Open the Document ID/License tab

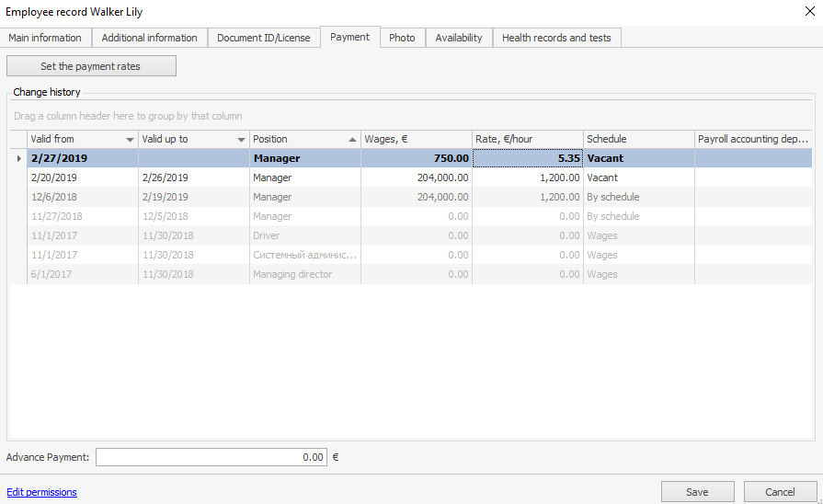[264, 38]
